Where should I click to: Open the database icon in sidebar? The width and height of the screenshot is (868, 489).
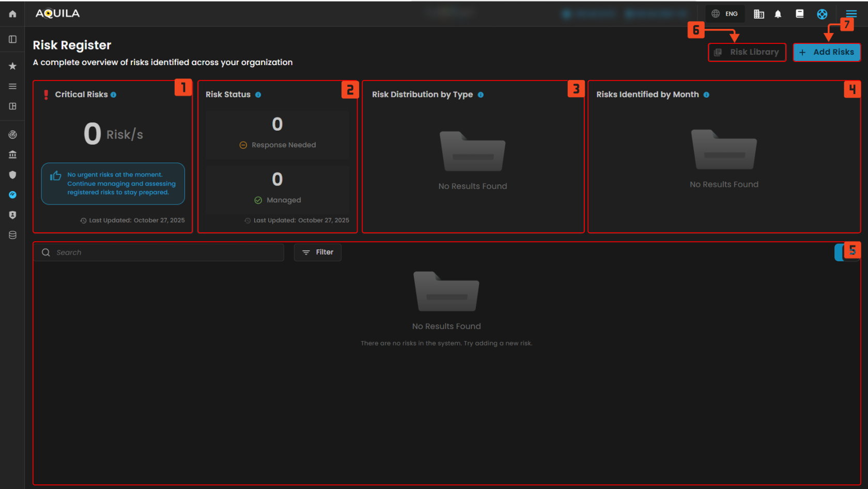click(x=12, y=235)
